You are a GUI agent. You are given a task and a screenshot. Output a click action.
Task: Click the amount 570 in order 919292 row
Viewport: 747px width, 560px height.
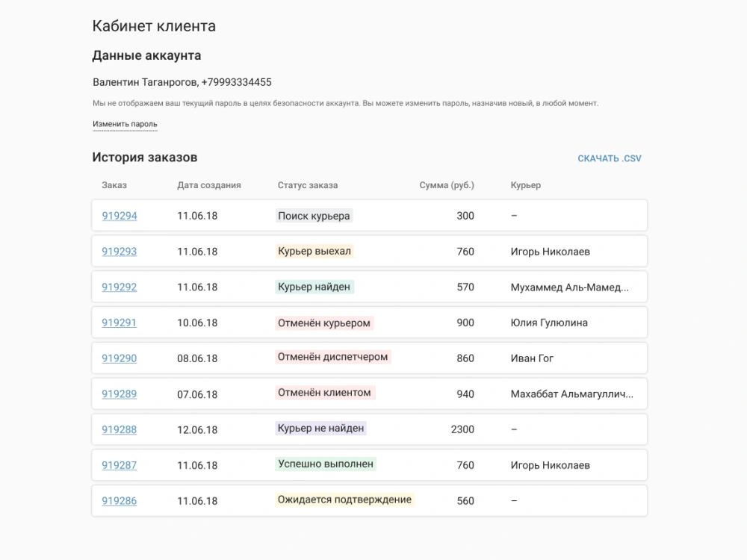point(465,287)
